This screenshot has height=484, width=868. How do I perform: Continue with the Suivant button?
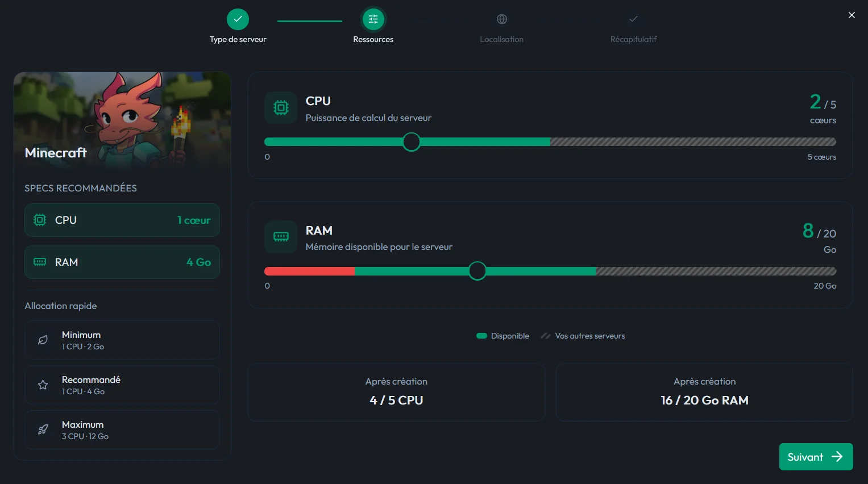816,457
